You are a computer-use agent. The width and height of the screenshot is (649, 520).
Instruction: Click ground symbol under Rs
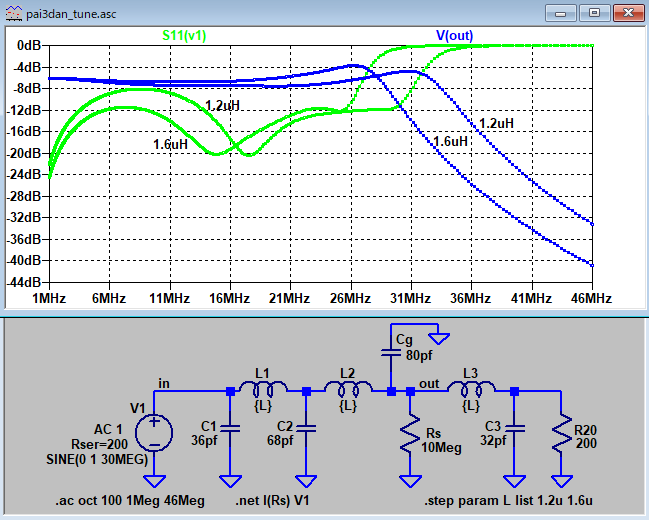click(x=410, y=481)
